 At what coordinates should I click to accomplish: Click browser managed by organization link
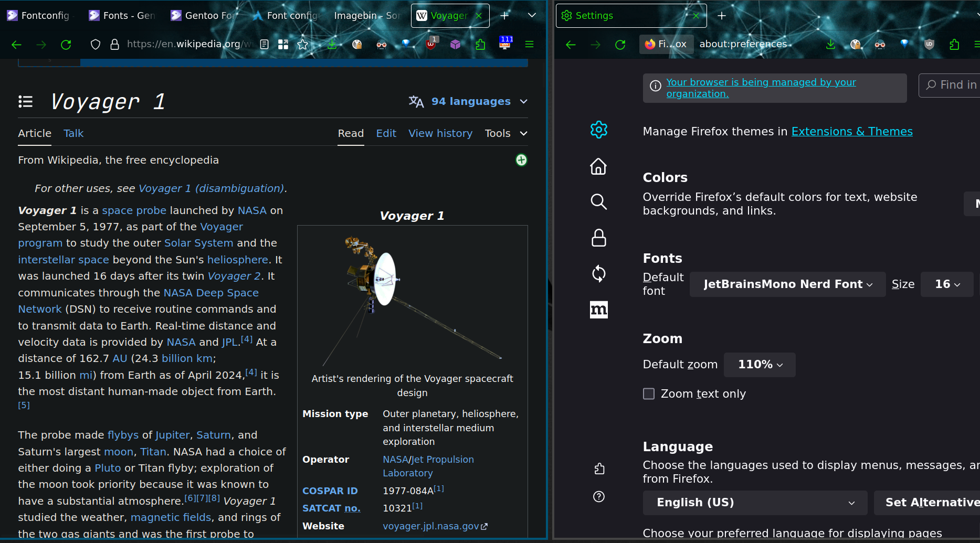point(761,88)
